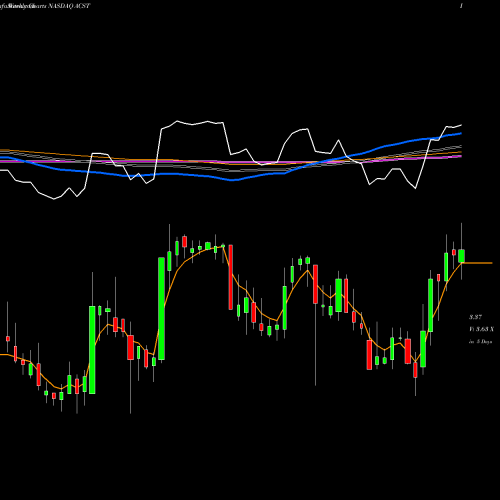
Task: Click the last green candlestick on the right
Action: pyautogui.click(x=461, y=256)
